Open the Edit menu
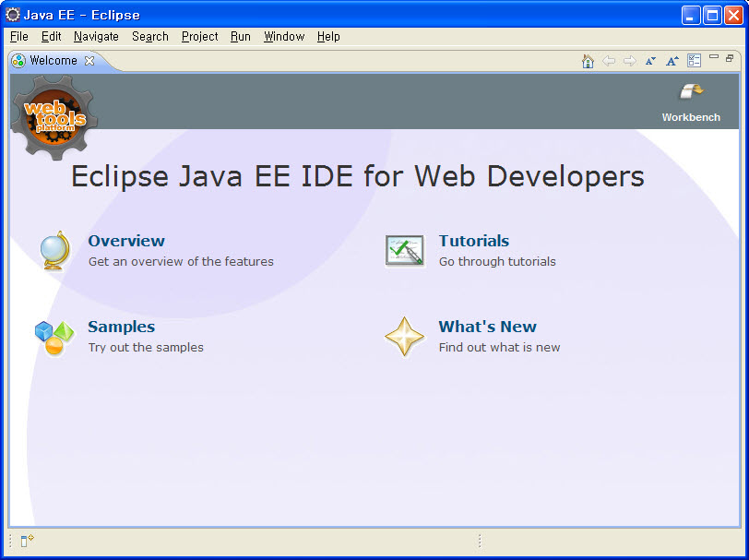The image size is (749, 560). pos(51,37)
